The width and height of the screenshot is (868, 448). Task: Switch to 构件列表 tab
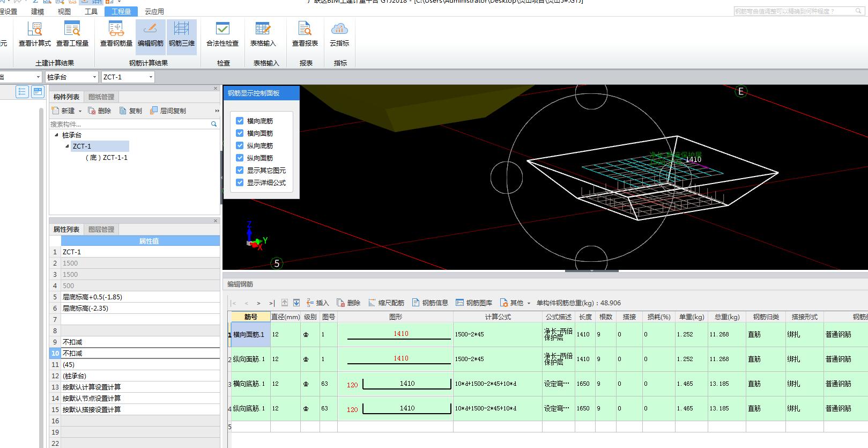coord(66,97)
